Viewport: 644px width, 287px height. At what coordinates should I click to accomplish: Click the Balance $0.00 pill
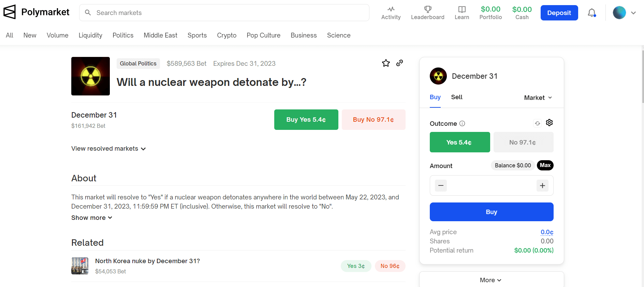513,165
